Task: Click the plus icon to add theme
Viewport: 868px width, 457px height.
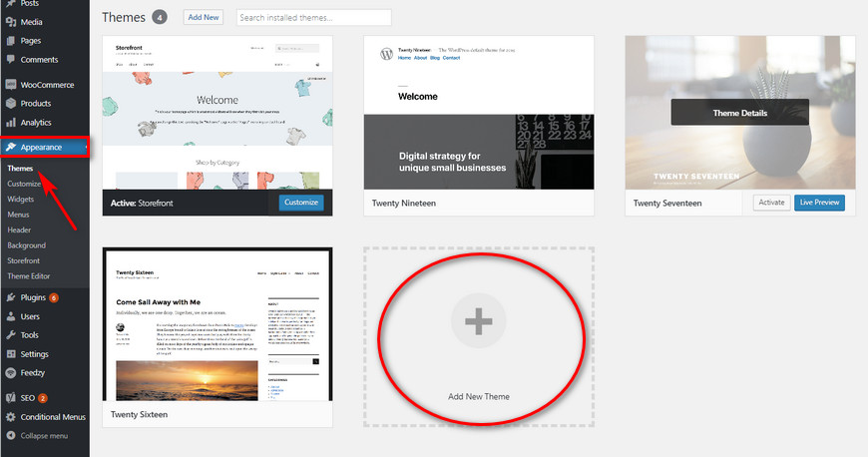Action: pos(478,320)
